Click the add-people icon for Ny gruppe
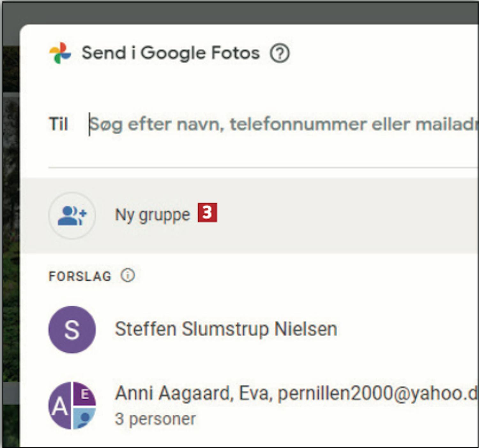 72,216
